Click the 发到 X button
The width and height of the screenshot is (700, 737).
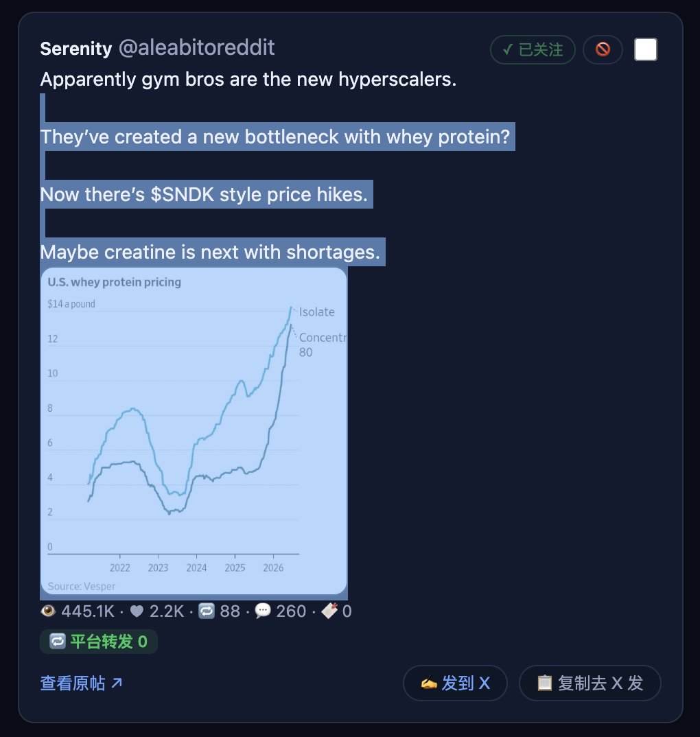coord(455,683)
